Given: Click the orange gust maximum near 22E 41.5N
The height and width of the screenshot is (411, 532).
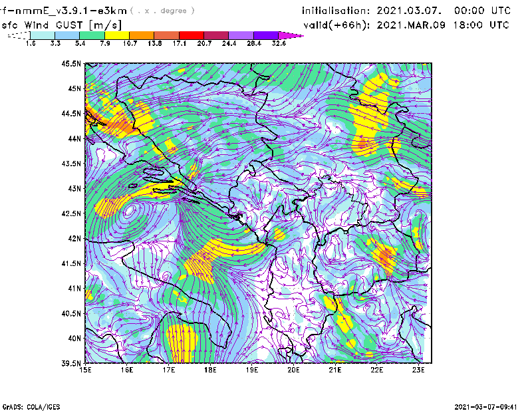Looking at the screenshot, I should (385, 257).
